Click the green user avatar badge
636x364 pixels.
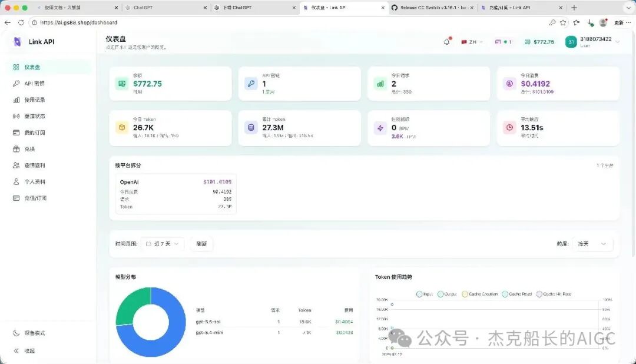[571, 42]
